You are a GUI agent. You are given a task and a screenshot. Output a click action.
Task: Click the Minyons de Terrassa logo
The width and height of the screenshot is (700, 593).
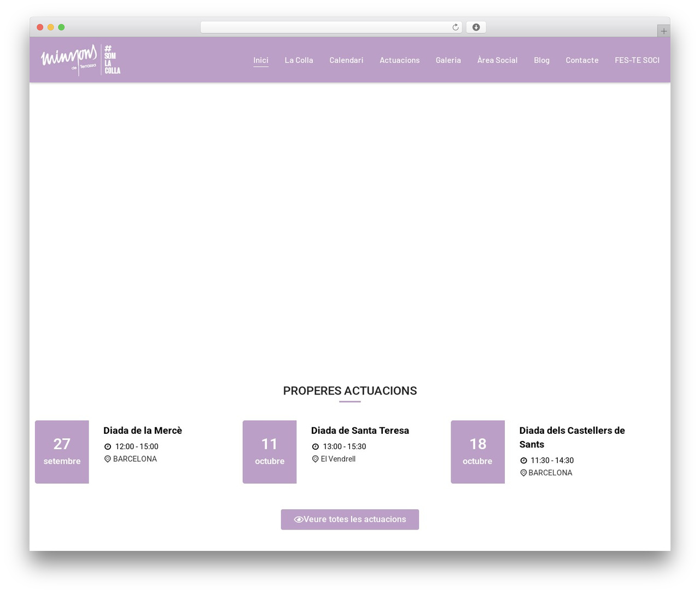pos(80,60)
